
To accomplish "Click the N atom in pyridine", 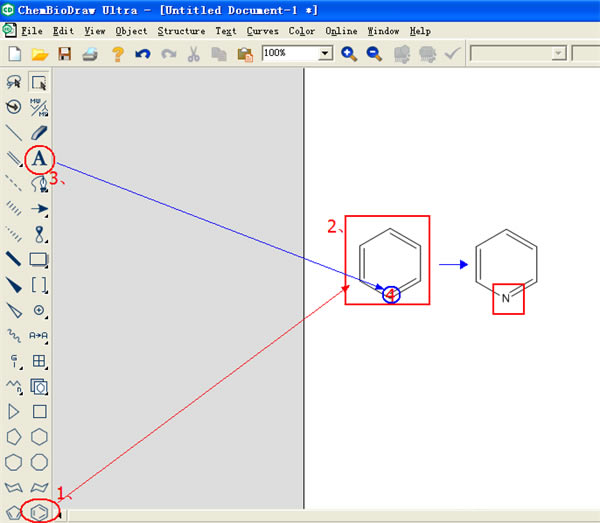I will pos(506,298).
